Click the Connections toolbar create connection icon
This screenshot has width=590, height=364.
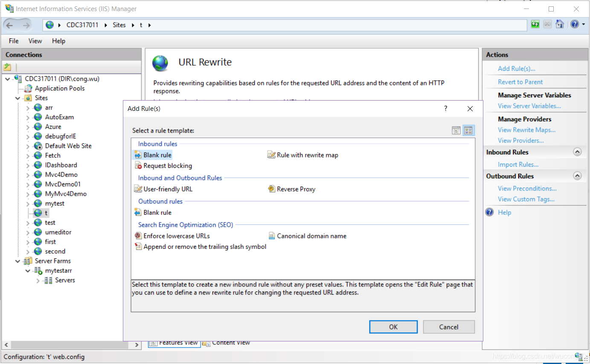pyautogui.click(x=7, y=67)
